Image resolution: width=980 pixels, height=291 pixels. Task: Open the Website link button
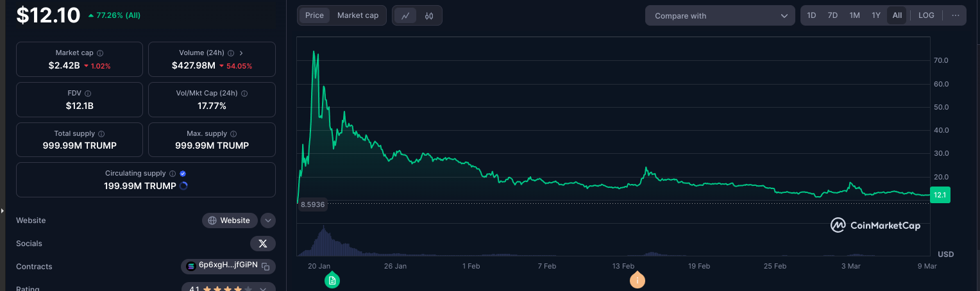click(x=230, y=220)
